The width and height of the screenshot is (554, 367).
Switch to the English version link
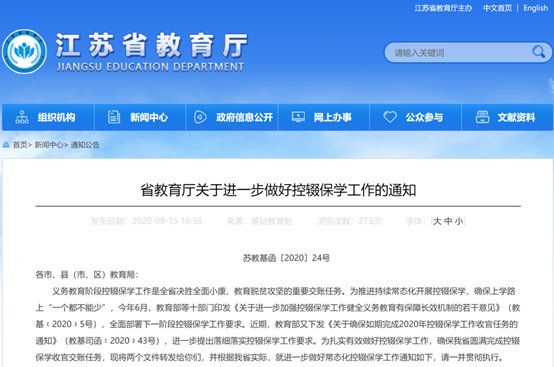point(536,8)
